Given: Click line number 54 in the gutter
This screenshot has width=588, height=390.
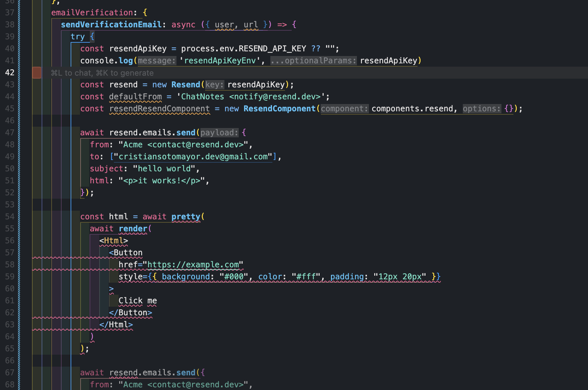Looking at the screenshot, I should click(10, 217).
